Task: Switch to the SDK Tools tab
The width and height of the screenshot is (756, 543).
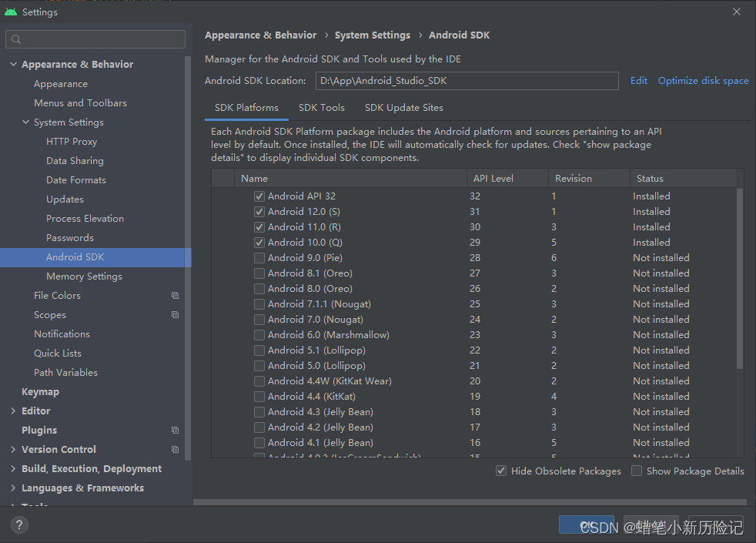Action: 322,108
